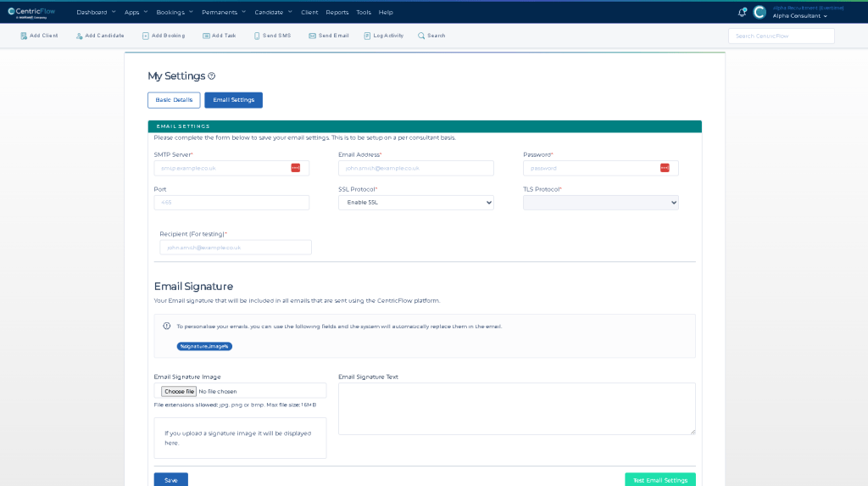
Task: Click the Email Signature Text area
Action: pyautogui.click(x=516, y=409)
